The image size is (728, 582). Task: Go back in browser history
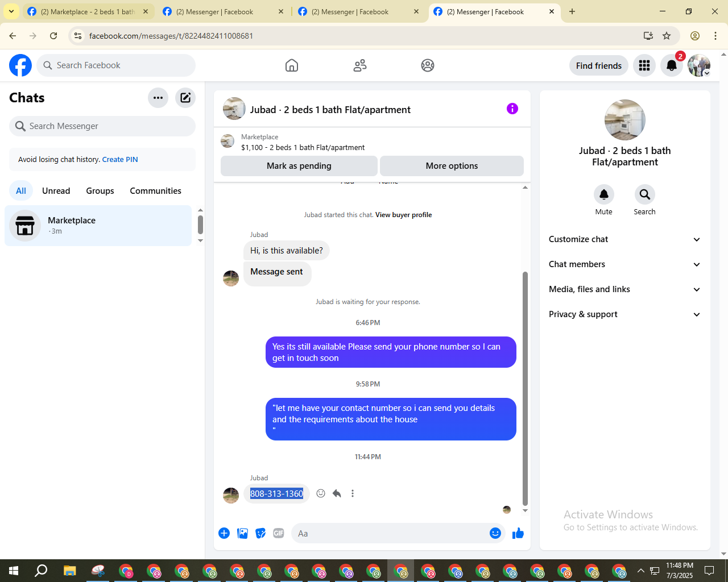(13, 36)
